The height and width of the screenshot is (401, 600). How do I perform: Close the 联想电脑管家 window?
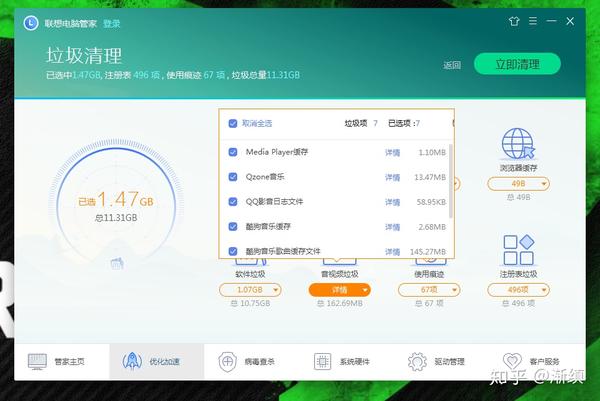pos(570,21)
